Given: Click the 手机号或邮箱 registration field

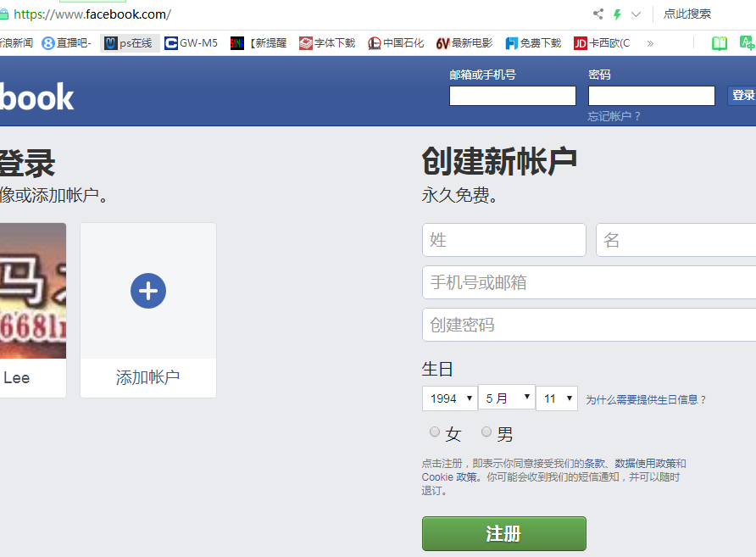Looking at the screenshot, I should click(x=588, y=282).
